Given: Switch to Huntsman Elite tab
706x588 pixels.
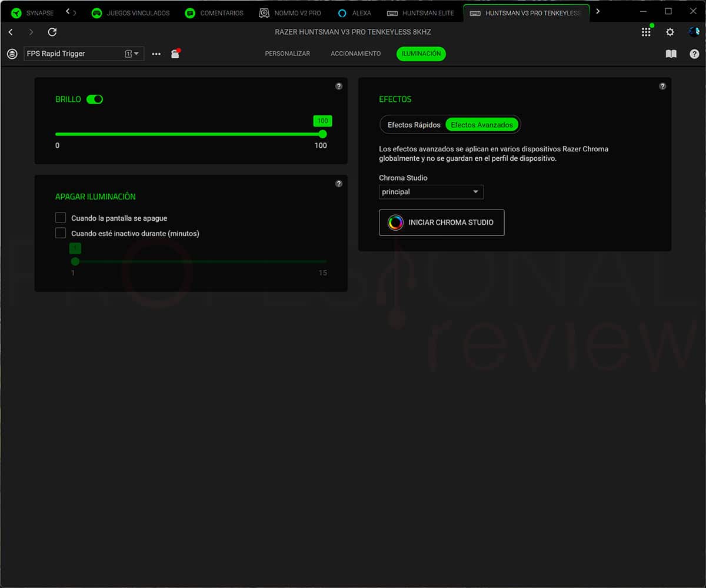Looking at the screenshot, I should 421,13.
